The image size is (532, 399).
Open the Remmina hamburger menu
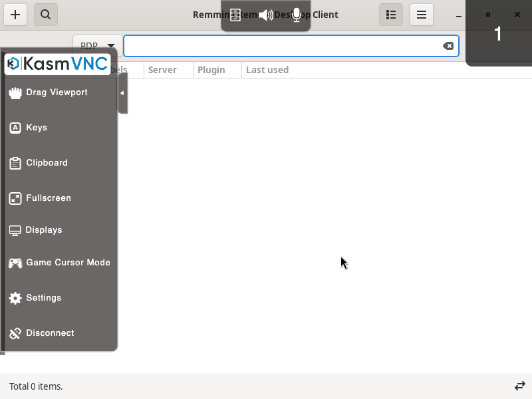(x=422, y=15)
